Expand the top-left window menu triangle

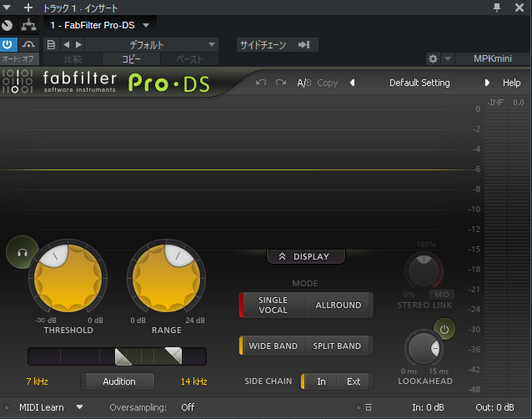(7, 8)
